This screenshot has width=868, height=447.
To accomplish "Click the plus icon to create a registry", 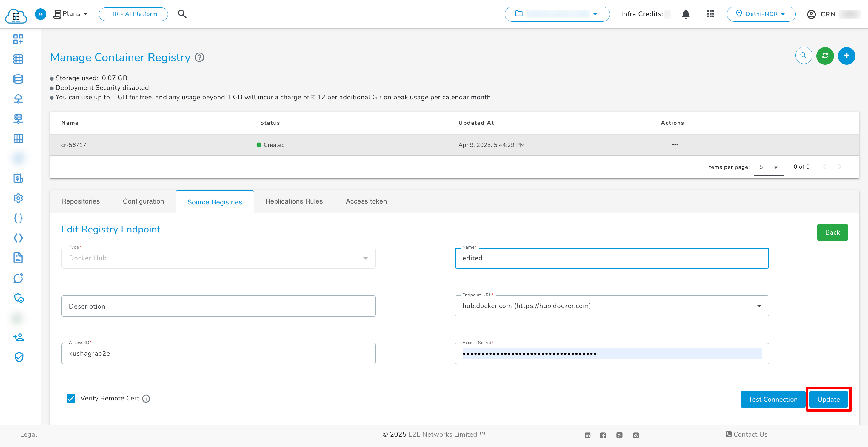I will pos(847,55).
